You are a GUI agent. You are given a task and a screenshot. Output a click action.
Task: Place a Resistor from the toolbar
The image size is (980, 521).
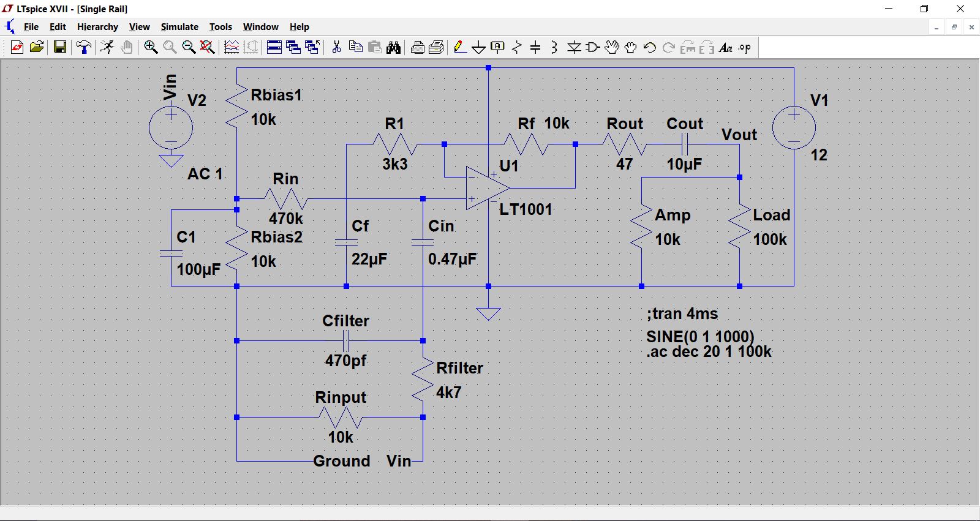point(517,47)
